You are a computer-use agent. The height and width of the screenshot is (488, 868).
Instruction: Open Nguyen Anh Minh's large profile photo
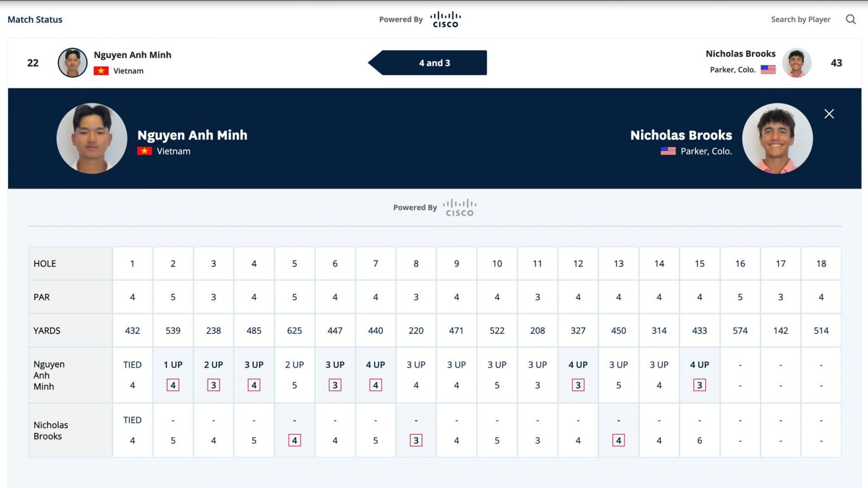(x=92, y=138)
